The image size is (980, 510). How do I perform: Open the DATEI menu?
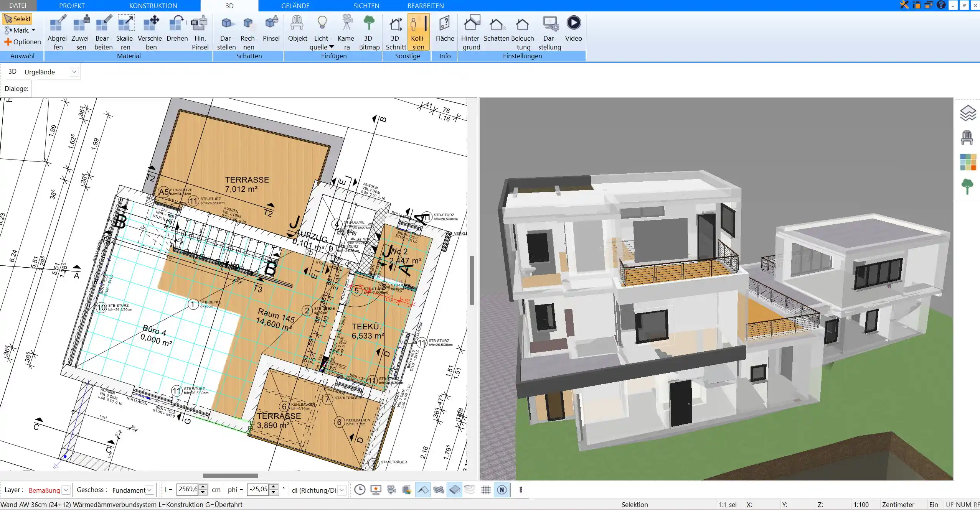tap(18, 5)
